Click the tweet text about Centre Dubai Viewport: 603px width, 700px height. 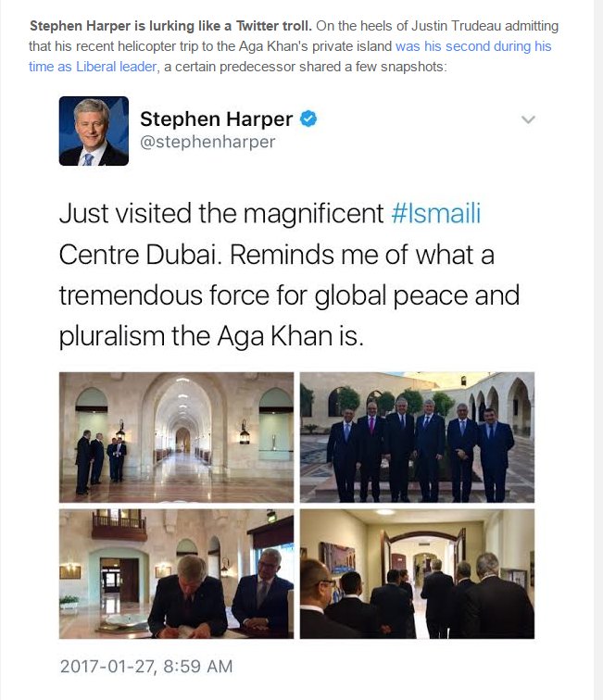[276, 255]
